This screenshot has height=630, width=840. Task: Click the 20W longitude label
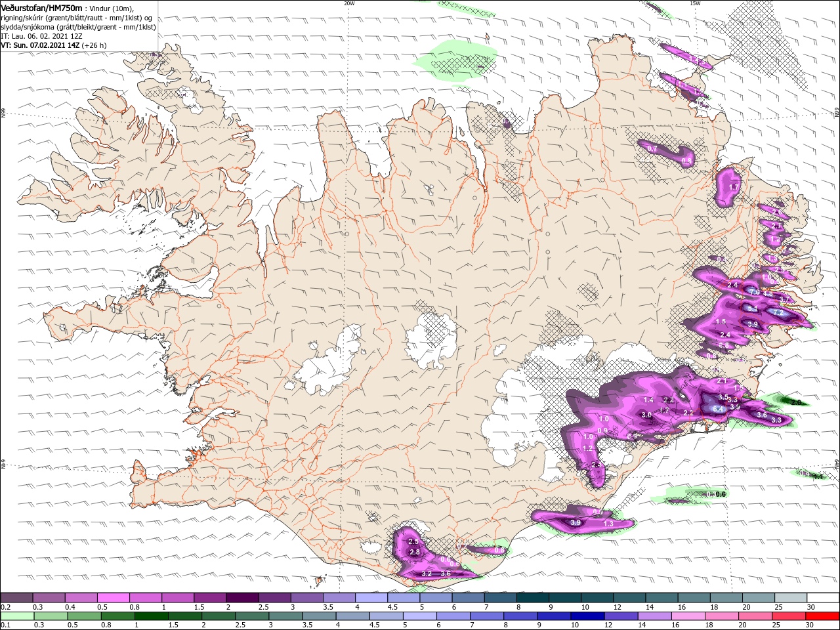point(349,3)
